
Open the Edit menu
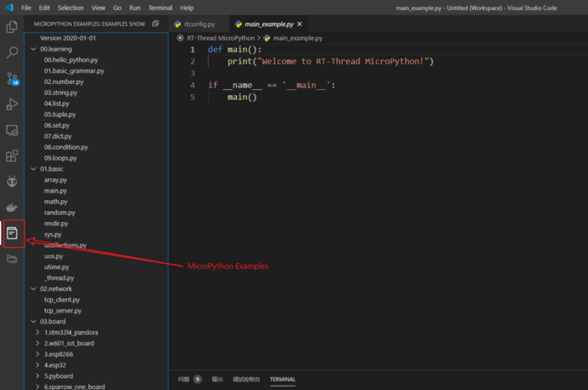(45, 8)
